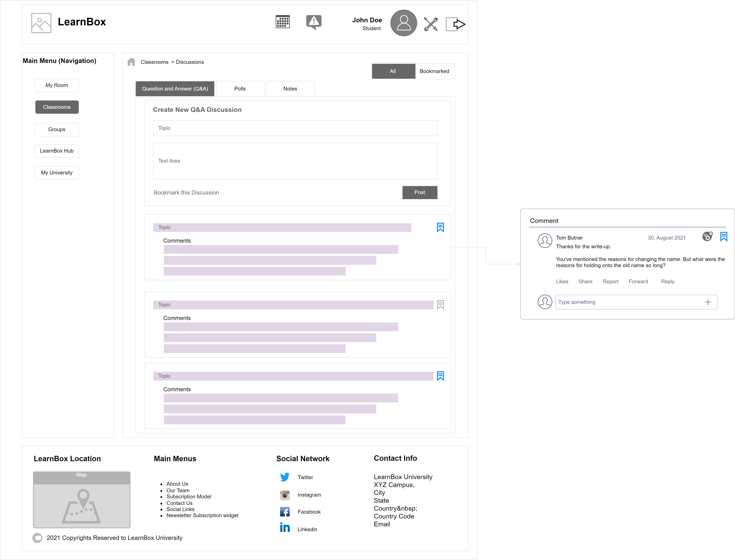Click the map thumbnail in the footer

point(82,499)
